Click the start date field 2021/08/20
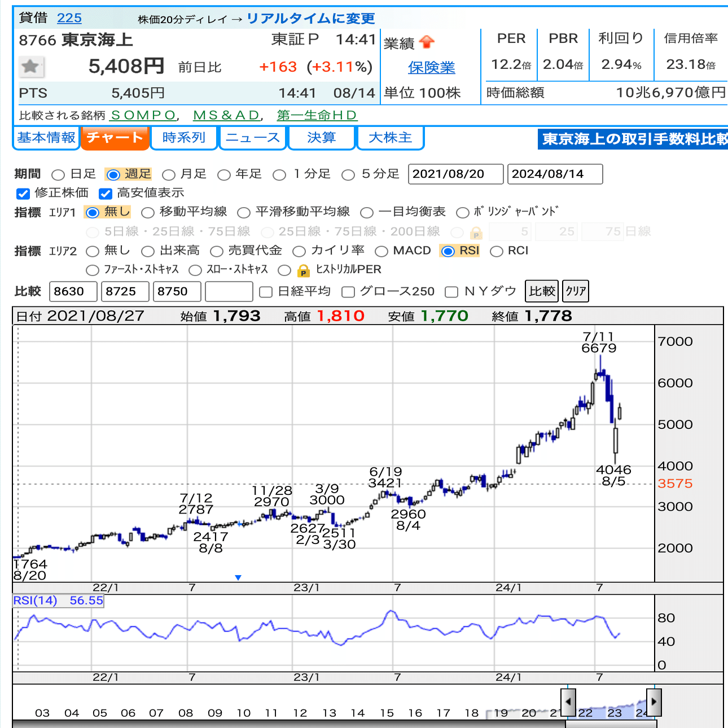The width and height of the screenshot is (728, 728). coord(455,174)
